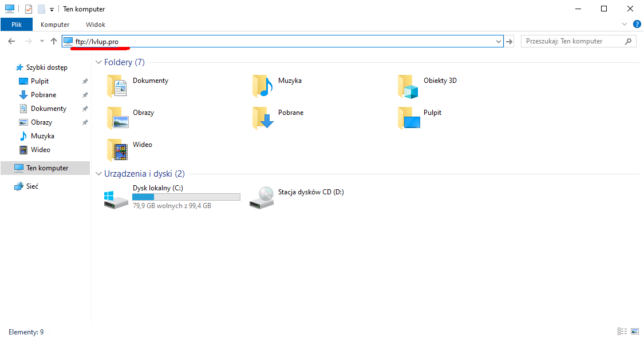Collapse the Urządzenia i dyski group
Image resolution: width=644 pixels, height=339 pixels.
(x=98, y=174)
